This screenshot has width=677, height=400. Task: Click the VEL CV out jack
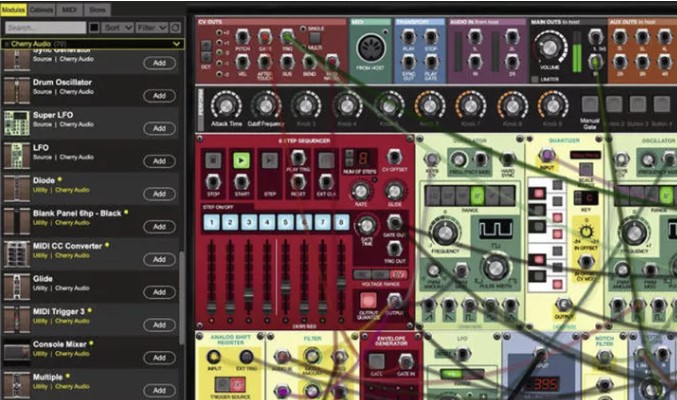click(243, 62)
